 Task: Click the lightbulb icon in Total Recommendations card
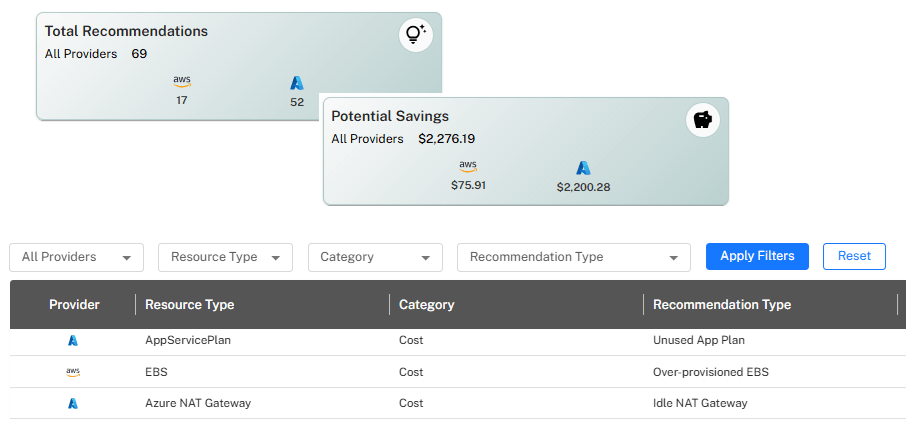415,35
